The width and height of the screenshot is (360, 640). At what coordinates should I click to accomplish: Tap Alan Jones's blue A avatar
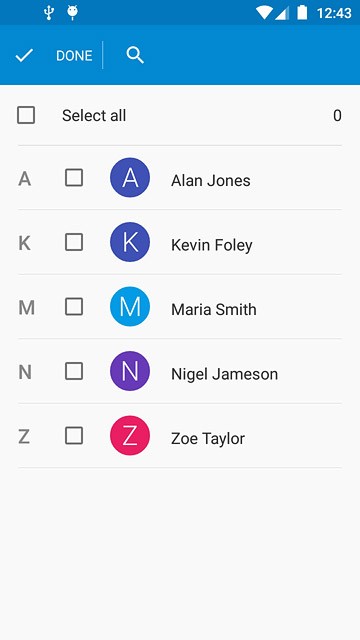(x=130, y=178)
